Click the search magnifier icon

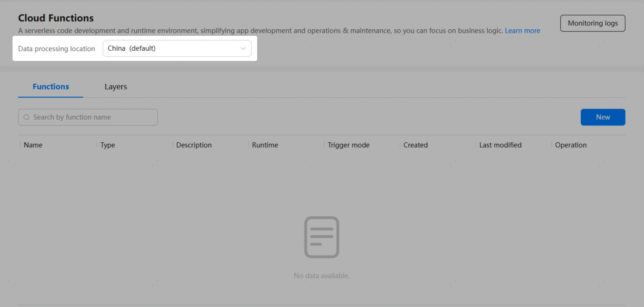27,117
